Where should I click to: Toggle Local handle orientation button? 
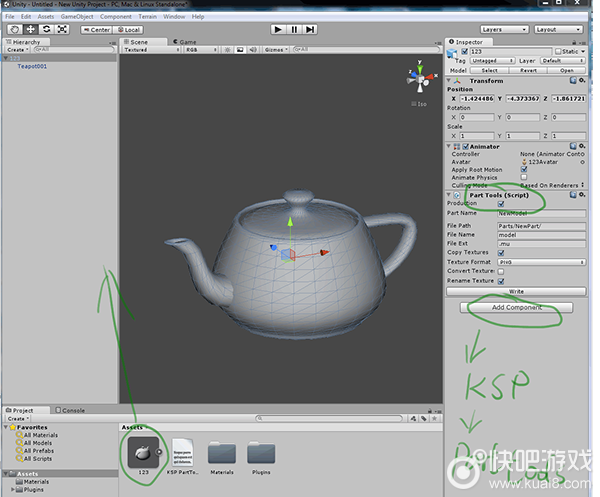(x=128, y=30)
